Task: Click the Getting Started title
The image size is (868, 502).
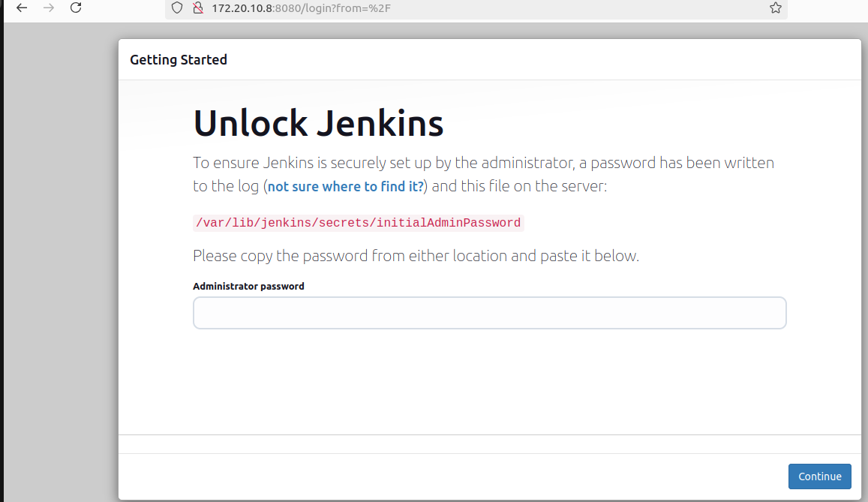Action: click(x=179, y=60)
